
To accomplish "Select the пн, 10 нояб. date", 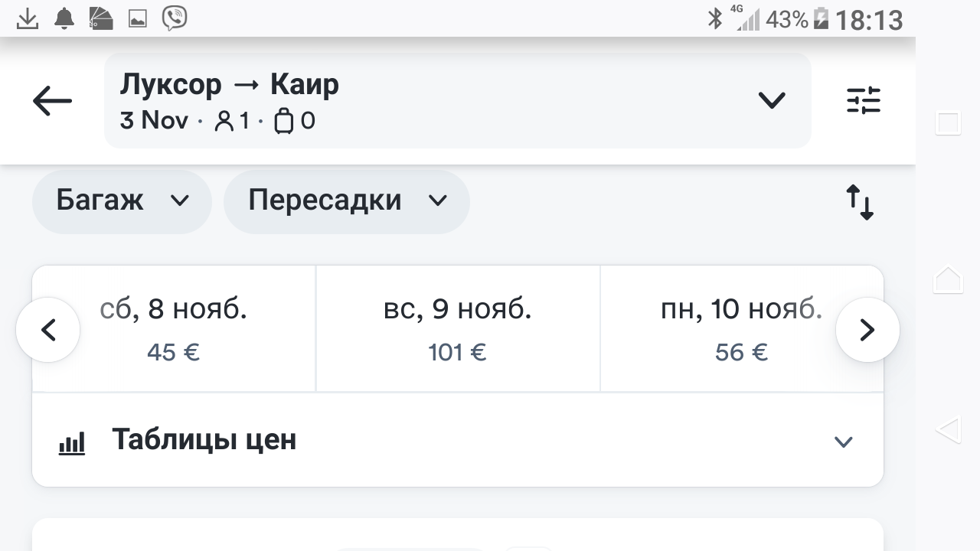I will coord(741,328).
